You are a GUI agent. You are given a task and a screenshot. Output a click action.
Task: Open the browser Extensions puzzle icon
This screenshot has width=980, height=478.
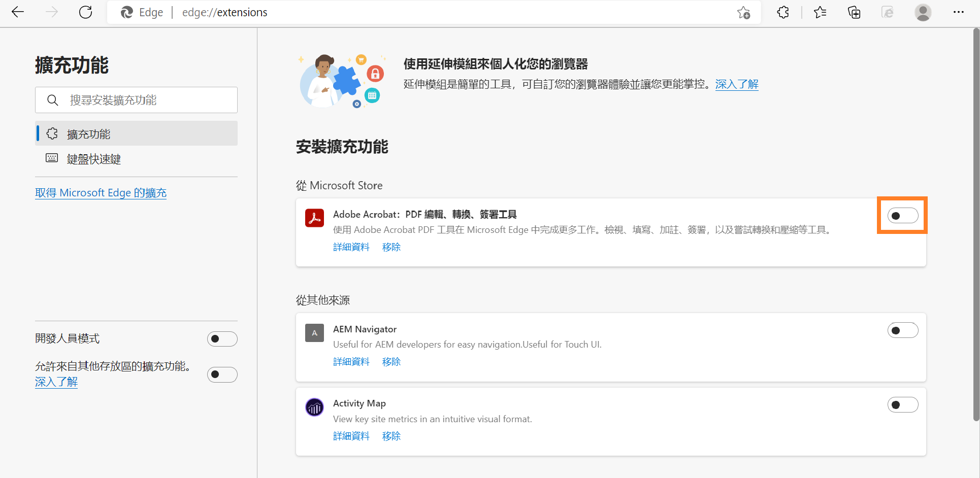[782, 12]
